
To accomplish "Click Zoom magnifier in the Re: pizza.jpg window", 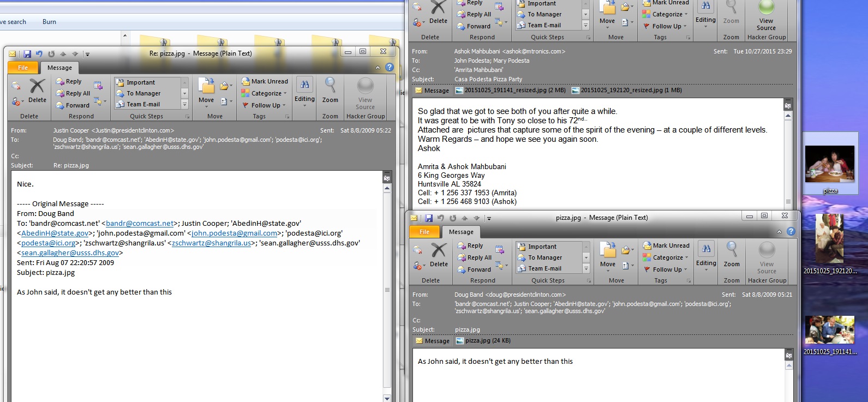I will pyautogui.click(x=330, y=89).
